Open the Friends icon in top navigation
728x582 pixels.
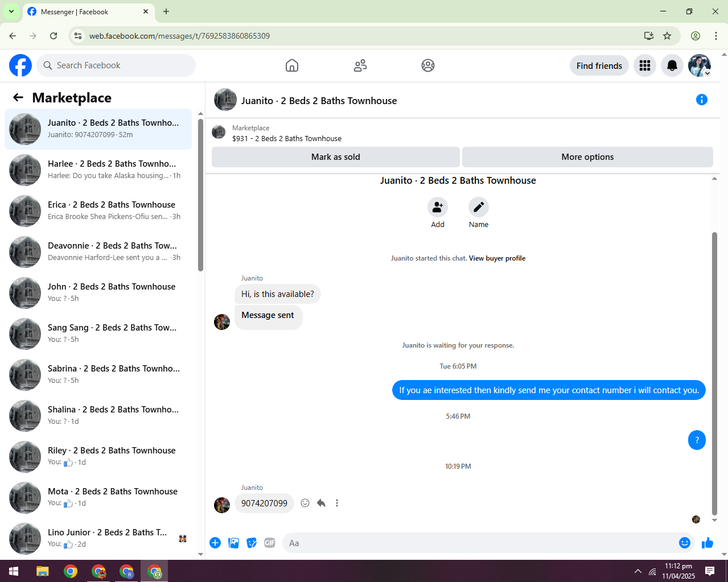click(x=360, y=65)
